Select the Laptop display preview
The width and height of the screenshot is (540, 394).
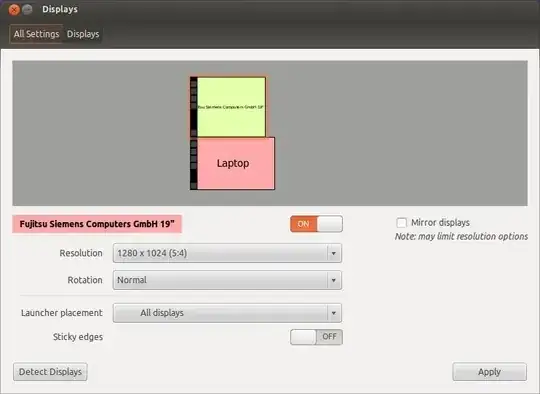tap(233, 163)
